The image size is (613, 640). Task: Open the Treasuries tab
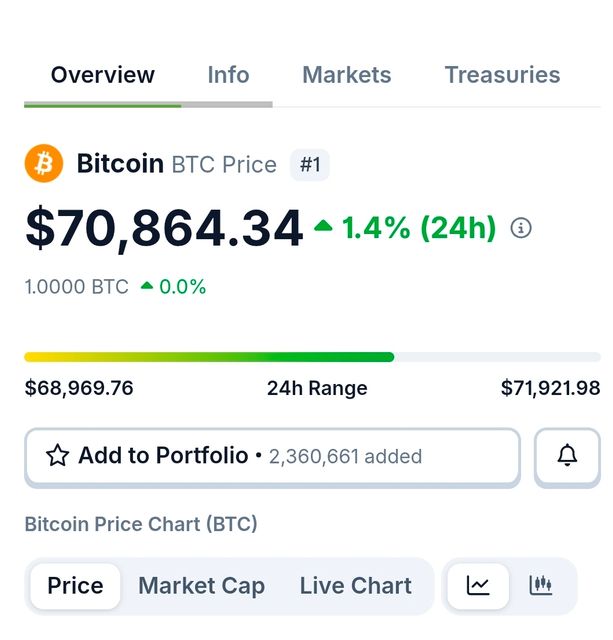tap(502, 75)
